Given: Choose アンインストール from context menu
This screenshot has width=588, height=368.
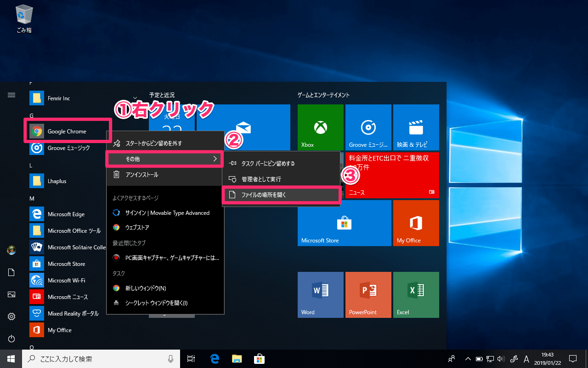Looking at the screenshot, I should click(165, 175).
